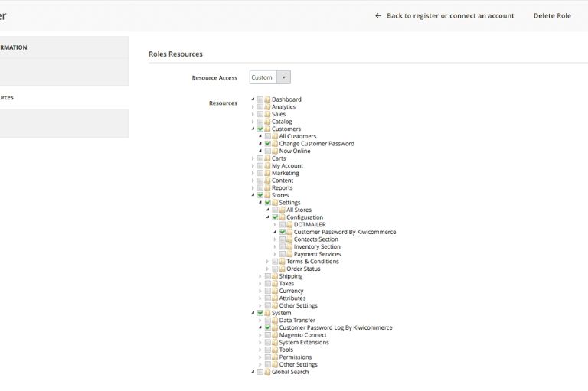Expand the Terms & Conditions node
588x391 pixels.
coord(267,262)
